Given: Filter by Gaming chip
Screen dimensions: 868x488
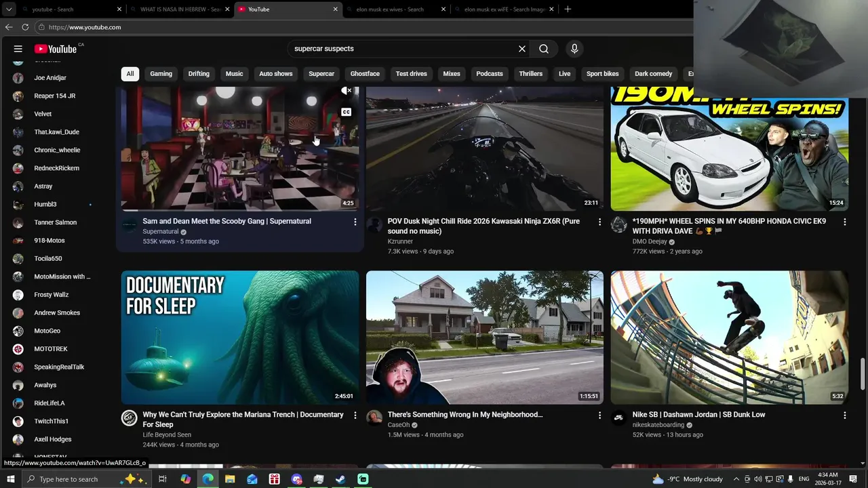Looking at the screenshot, I should coord(161,74).
